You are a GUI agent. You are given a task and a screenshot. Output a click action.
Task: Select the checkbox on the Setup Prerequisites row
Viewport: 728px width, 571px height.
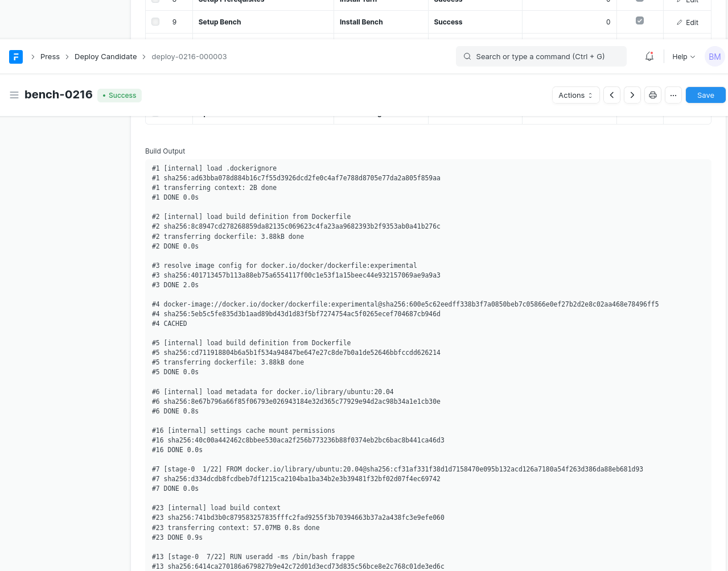tap(155, 2)
